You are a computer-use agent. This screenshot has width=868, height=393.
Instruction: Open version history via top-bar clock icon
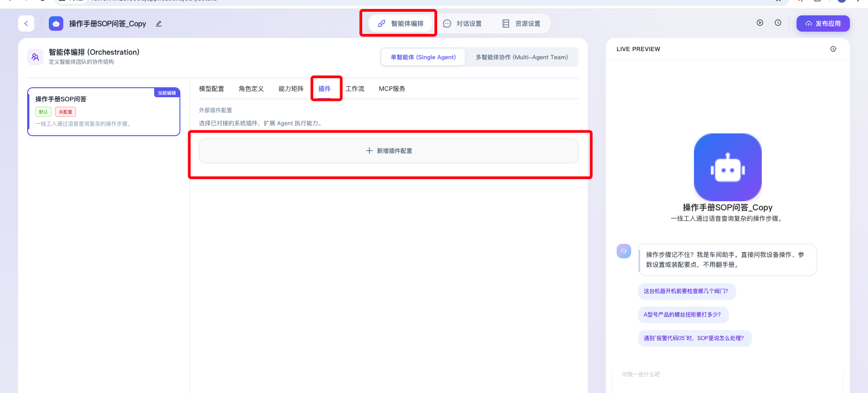pos(778,23)
